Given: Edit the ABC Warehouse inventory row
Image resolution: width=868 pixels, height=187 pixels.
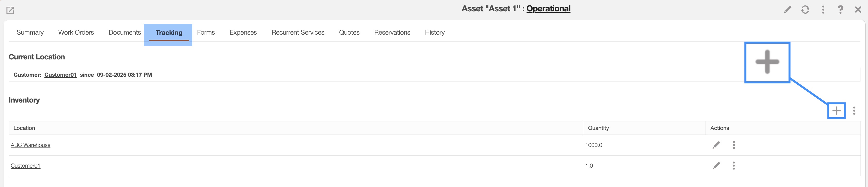Looking at the screenshot, I should pos(716,145).
